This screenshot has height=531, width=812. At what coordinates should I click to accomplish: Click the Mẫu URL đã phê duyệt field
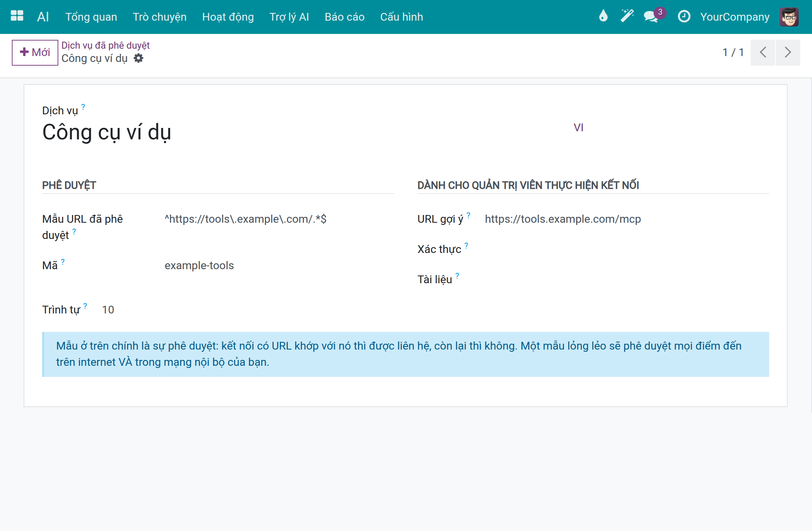(x=279, y=219)
